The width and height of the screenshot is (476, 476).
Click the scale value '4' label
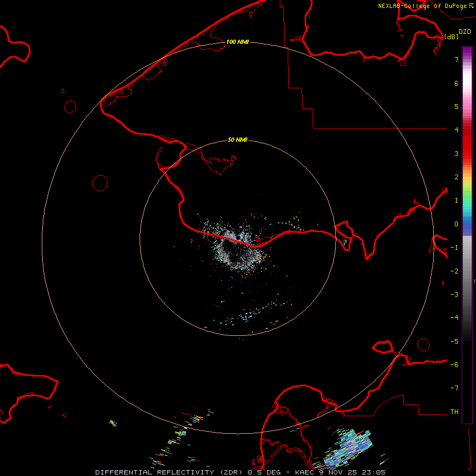(x=456, y=130)
